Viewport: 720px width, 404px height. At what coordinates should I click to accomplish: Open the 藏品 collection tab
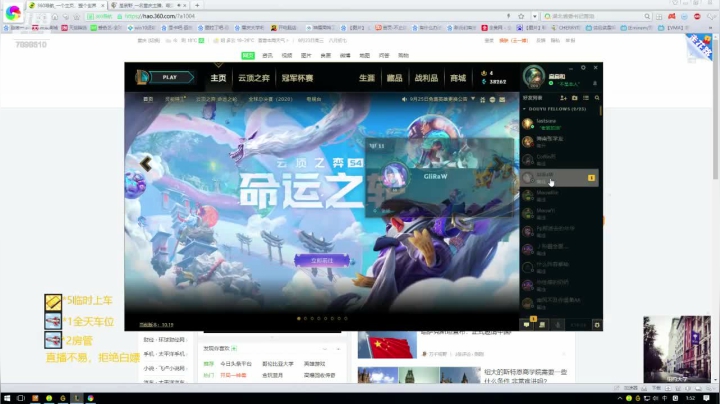[x=394, y=78]
